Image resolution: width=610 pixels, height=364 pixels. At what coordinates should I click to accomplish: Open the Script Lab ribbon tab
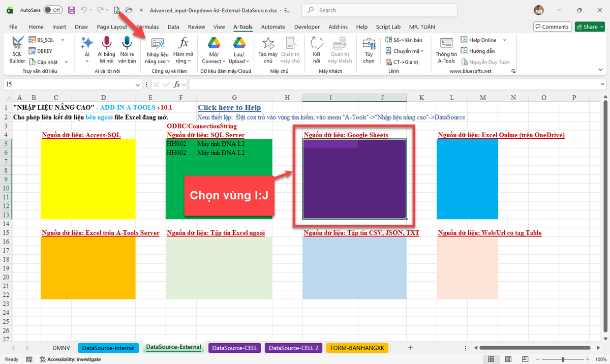tap(388, 27)
